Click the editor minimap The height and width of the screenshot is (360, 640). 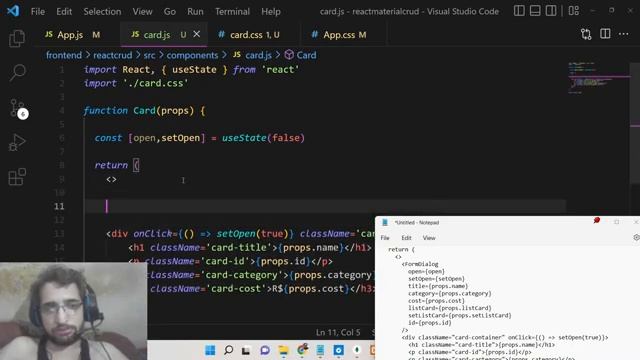(x=598, y=78)
